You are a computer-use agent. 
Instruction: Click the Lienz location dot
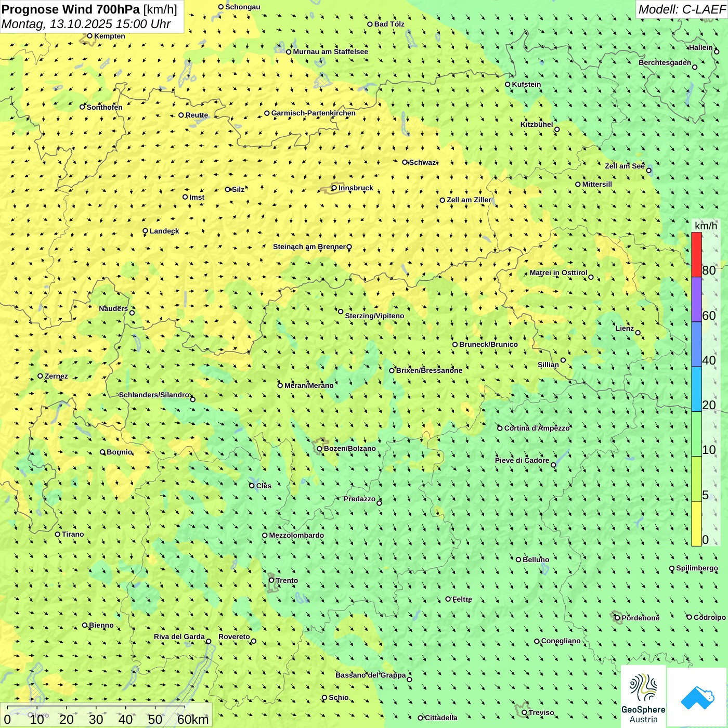[638, 333]
